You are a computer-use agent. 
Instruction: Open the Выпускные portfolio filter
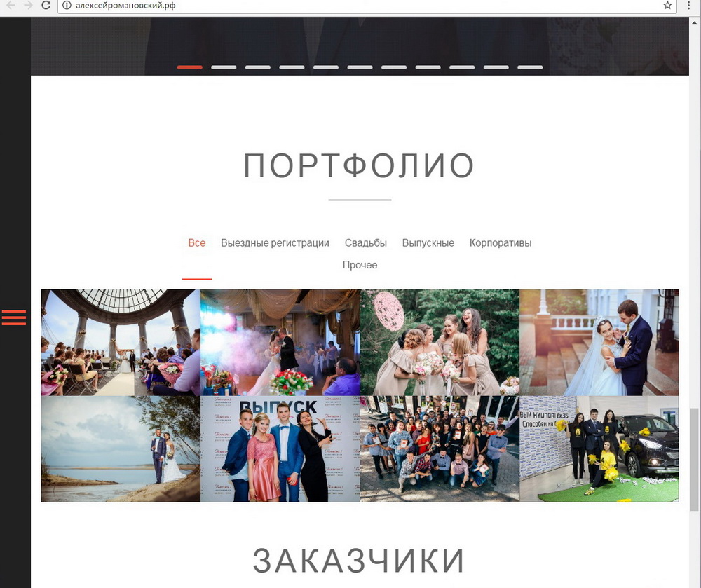[x=428, y=243]
